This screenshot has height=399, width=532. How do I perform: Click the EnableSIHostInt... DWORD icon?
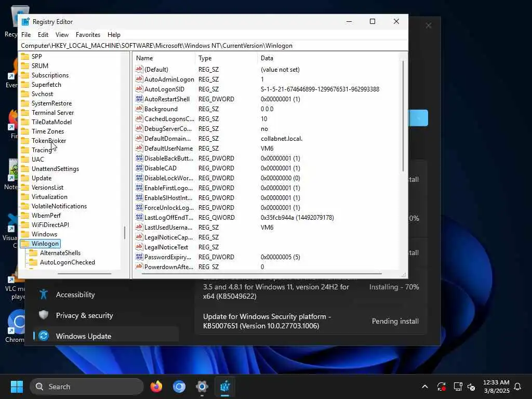tap(139, 198)
